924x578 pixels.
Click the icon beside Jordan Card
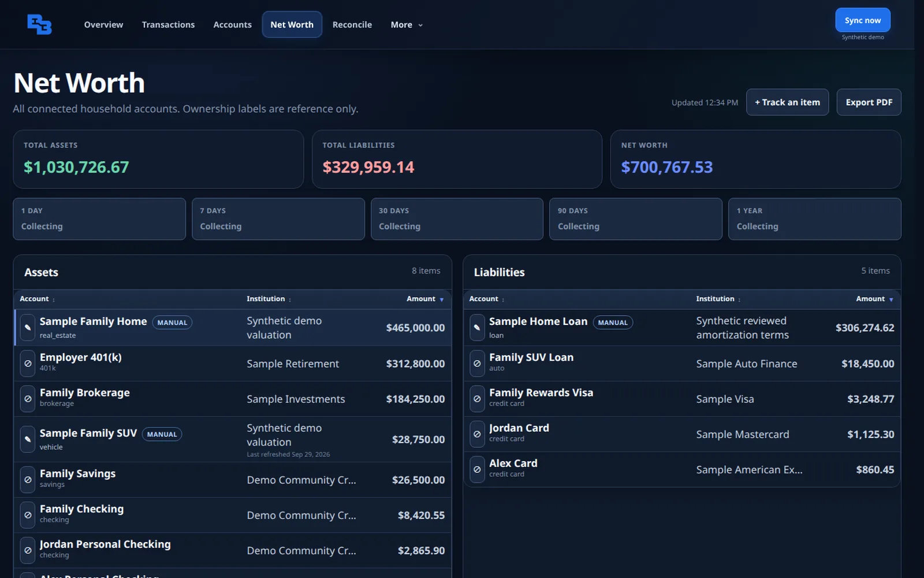click(477, 434)
